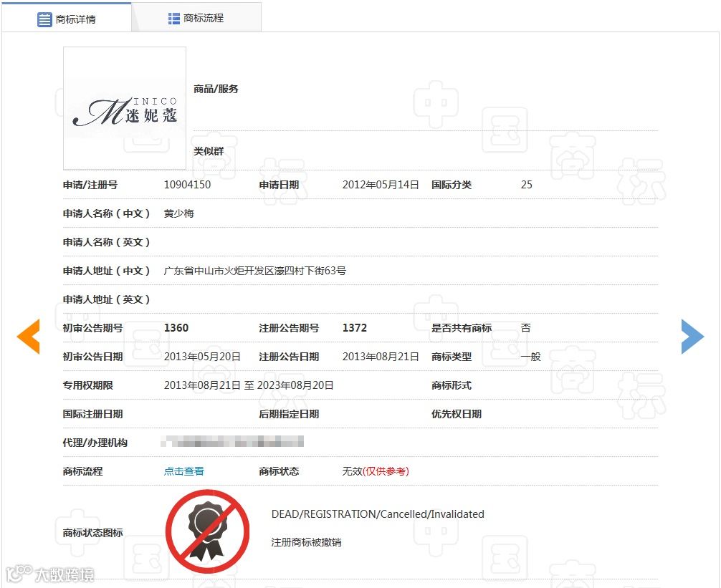Click the 商标流程 tab grid icon

coord(174,19)
